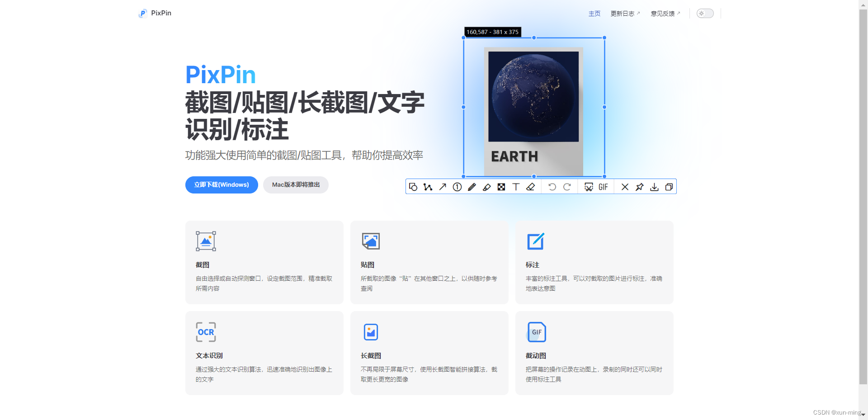The height and width of the screenshot is (420, 868).
Task: Toggle the light/dark theme switch
Action: click(705, 13)
